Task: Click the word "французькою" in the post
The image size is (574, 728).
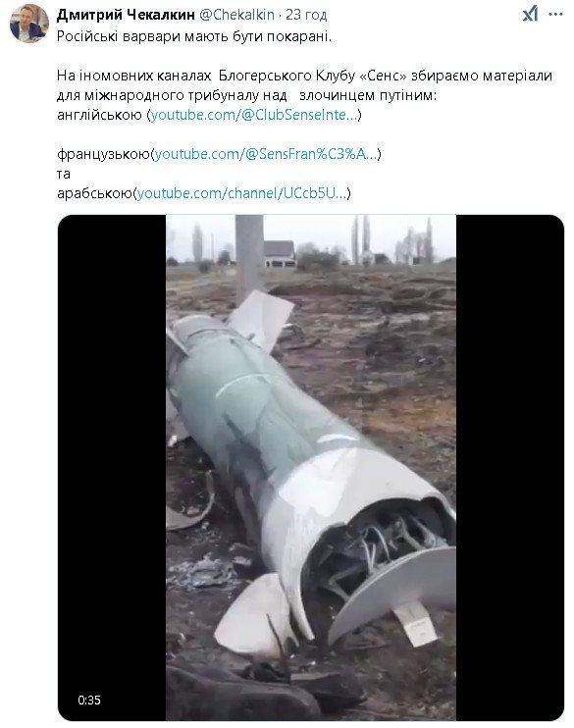Action: coord(104,154)
